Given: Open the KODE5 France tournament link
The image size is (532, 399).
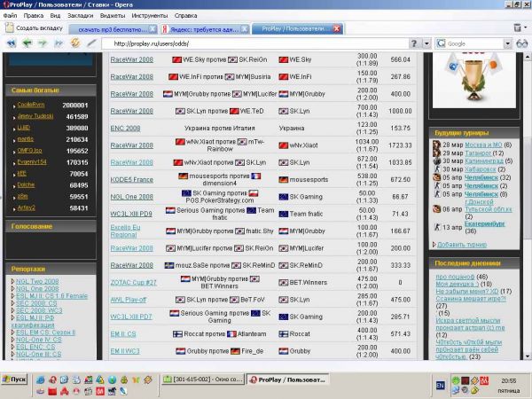Looking at the screenshot, I should coord(131,180).
